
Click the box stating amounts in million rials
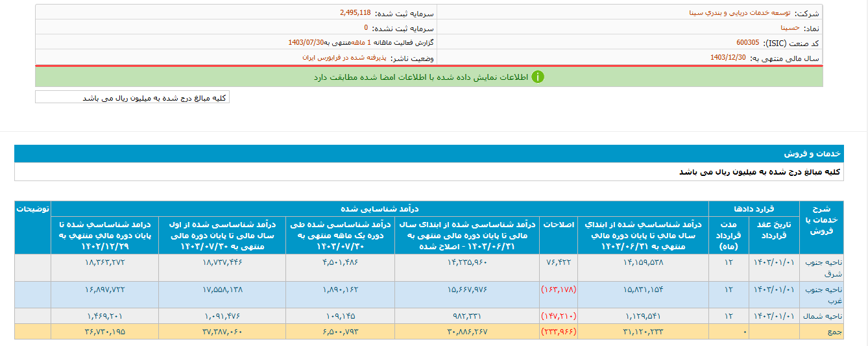[132, 97]
